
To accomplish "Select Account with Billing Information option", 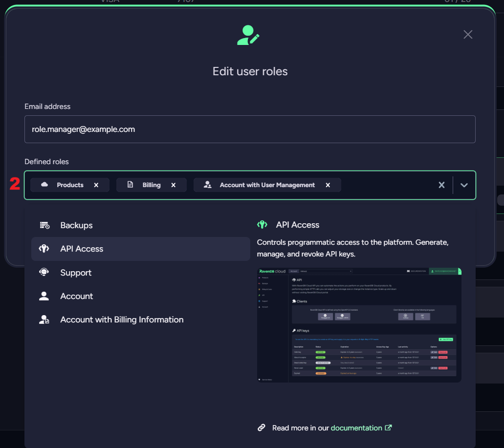I will tap(122, 320).
